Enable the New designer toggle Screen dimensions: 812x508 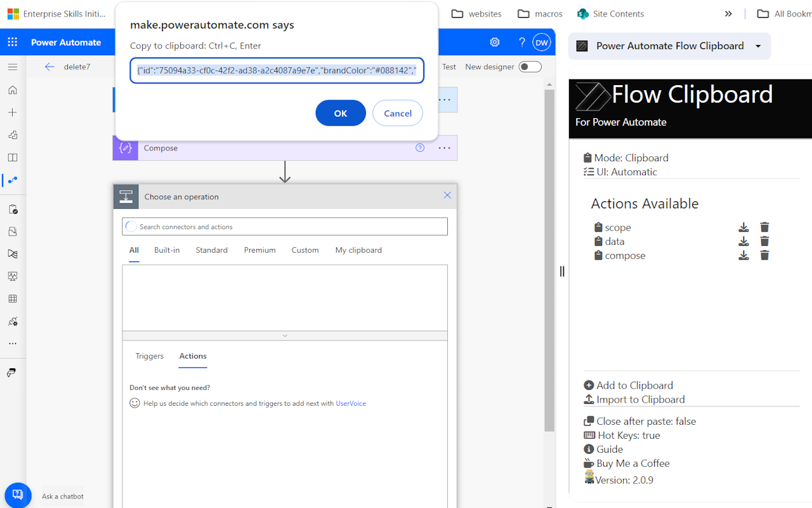[529, 66]
